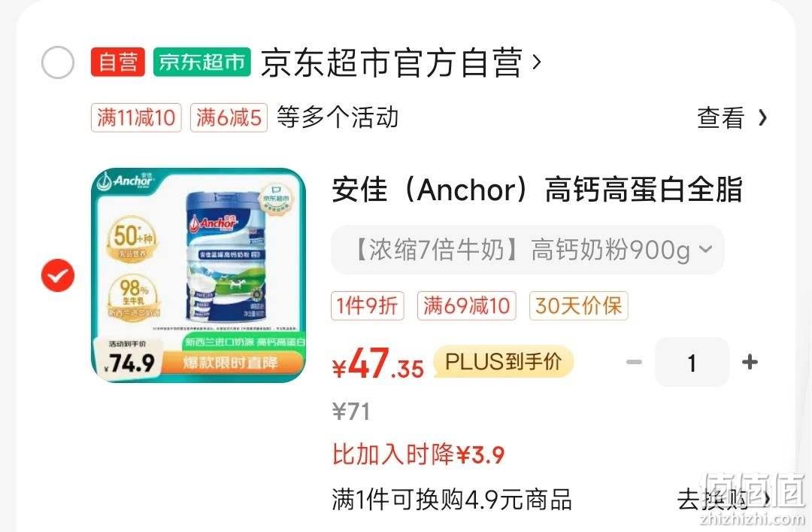
Task: Tap 去换购 to redeem add-on item
Action: coord(724,500)
